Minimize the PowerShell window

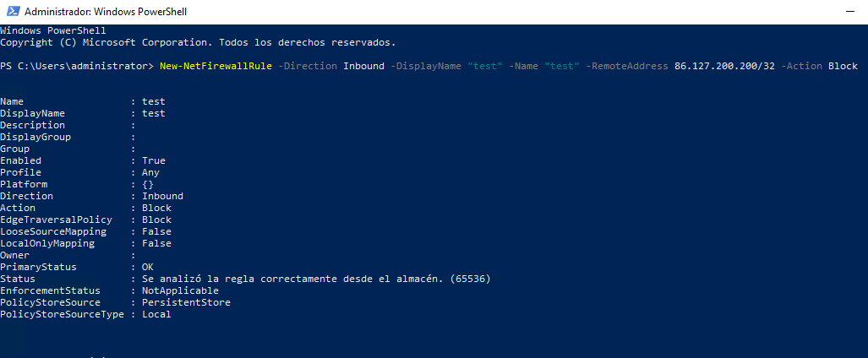(850, 12)
